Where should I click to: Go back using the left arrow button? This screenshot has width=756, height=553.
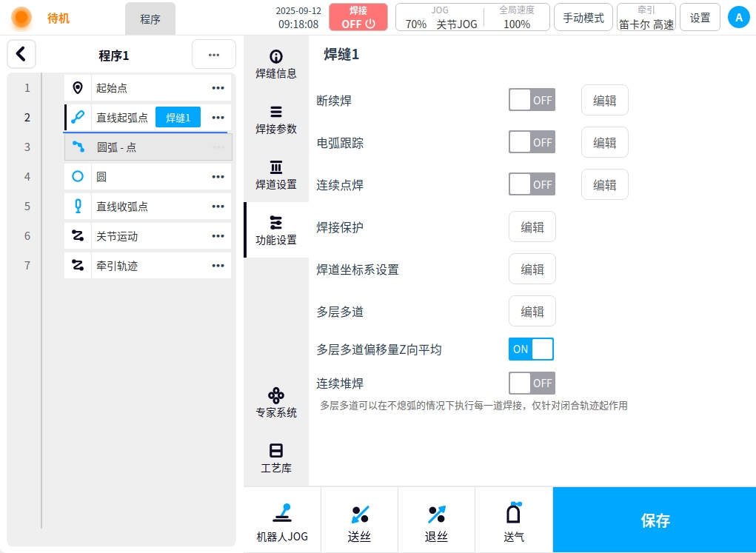(21, 54)
